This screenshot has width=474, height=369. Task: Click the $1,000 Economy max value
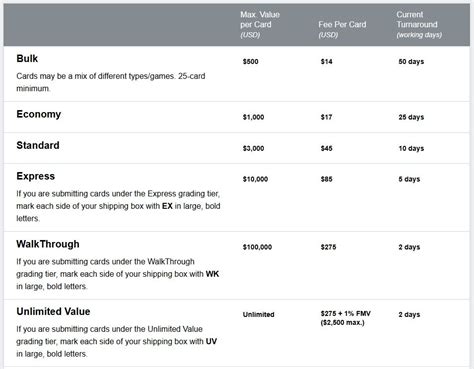253,117
